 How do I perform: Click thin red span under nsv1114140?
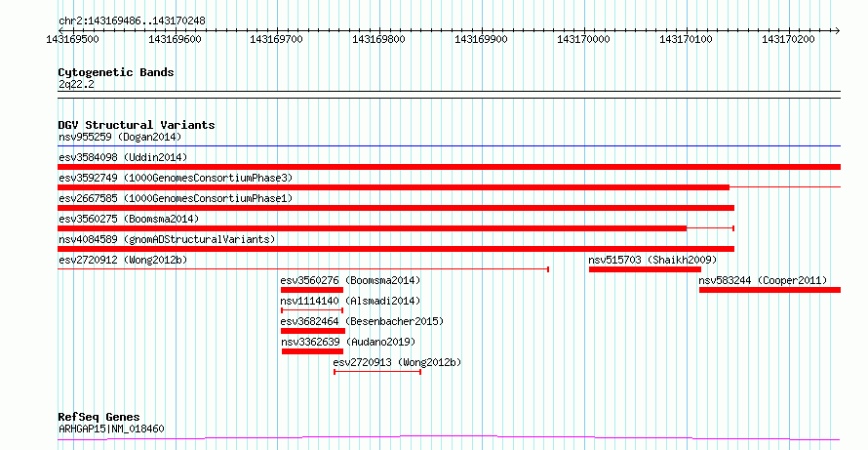pos(312,310)
